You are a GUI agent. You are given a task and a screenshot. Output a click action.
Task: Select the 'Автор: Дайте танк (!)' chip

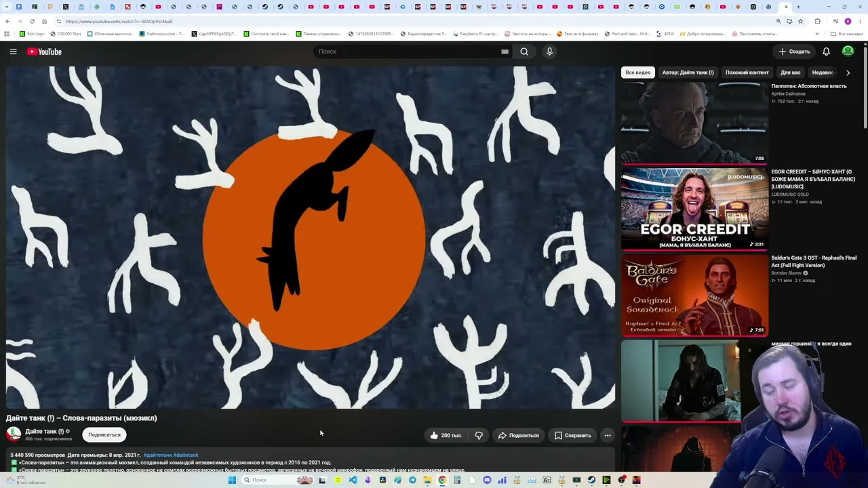(688, 73)
